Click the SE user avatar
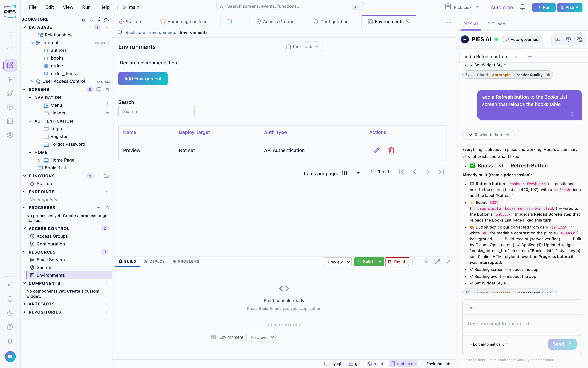588x368 pixels. coord(10,357)
